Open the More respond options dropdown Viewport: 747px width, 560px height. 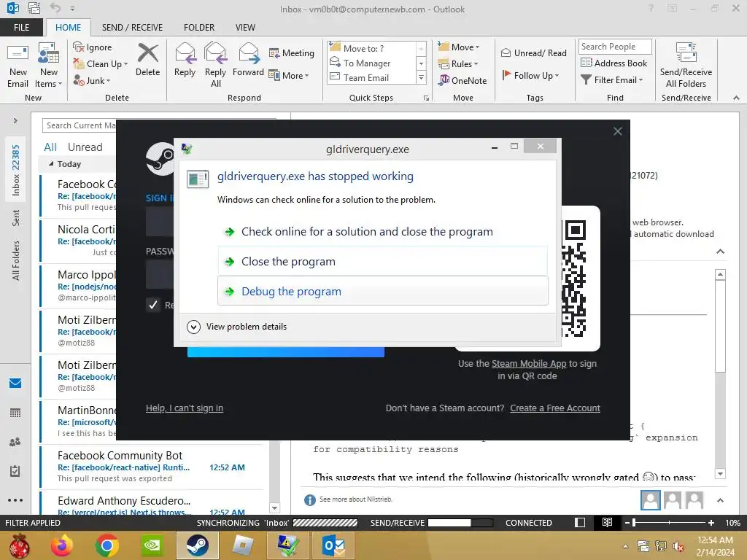(289, 75)
